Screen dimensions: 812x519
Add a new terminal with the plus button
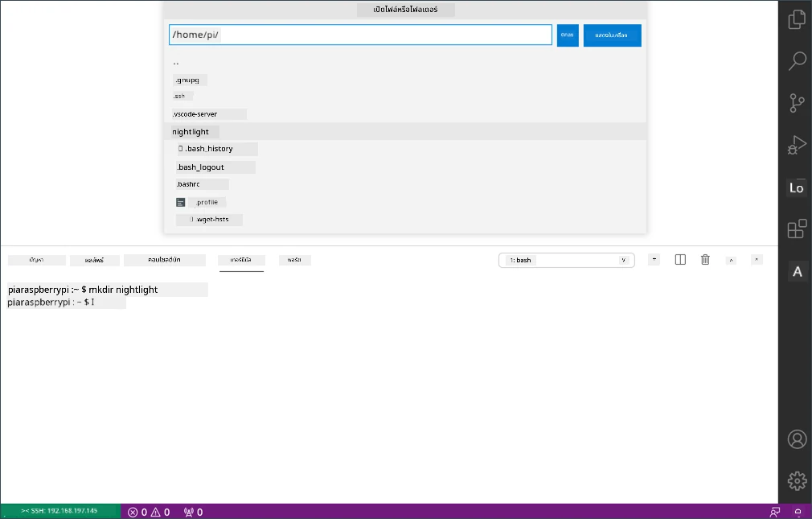[654, 259]
